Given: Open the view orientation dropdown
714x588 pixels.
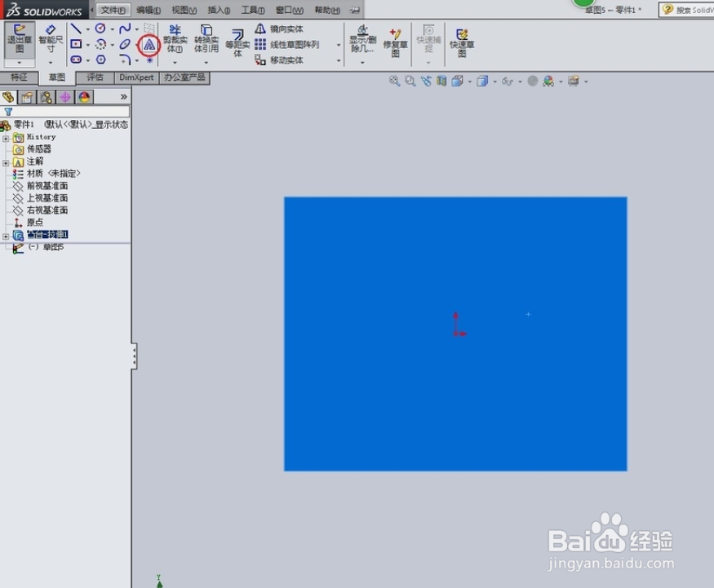Looking at the screenshot, I should [469, 81].
